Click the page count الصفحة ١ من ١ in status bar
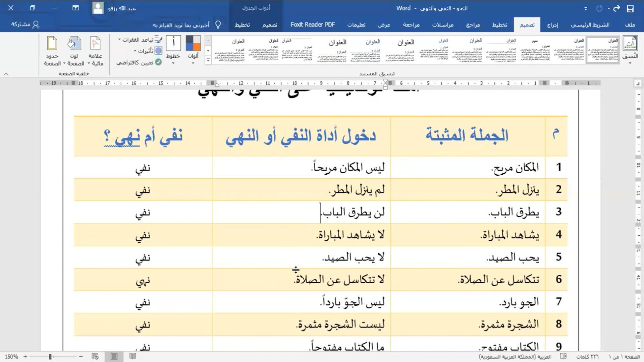Screen dimensions: 644x362 [624, 357]
